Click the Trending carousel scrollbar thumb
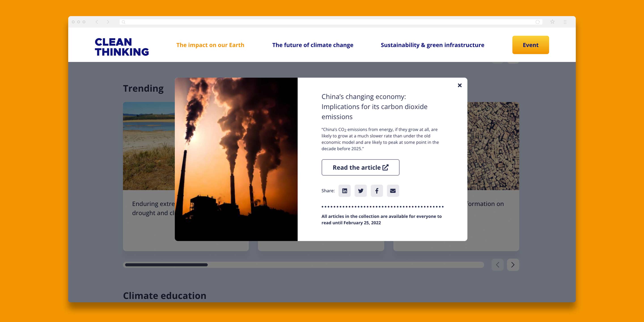644x322 pixels. 166,265
